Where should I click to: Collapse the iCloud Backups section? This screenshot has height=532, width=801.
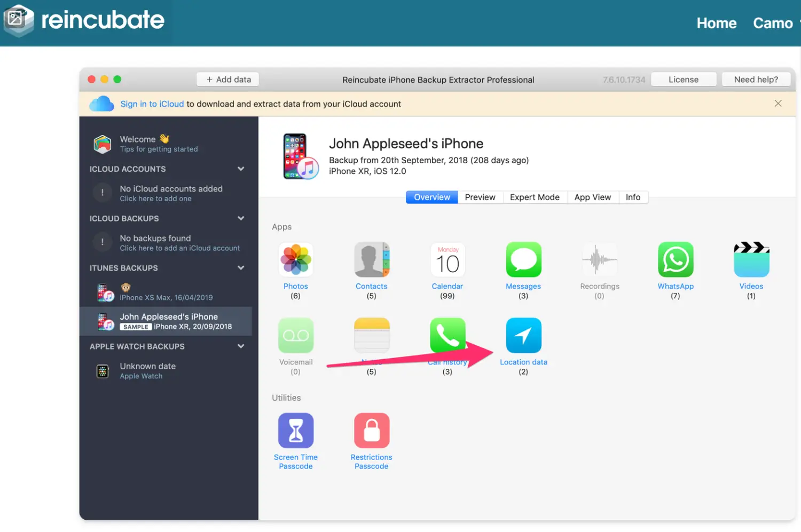pos(241,219)
